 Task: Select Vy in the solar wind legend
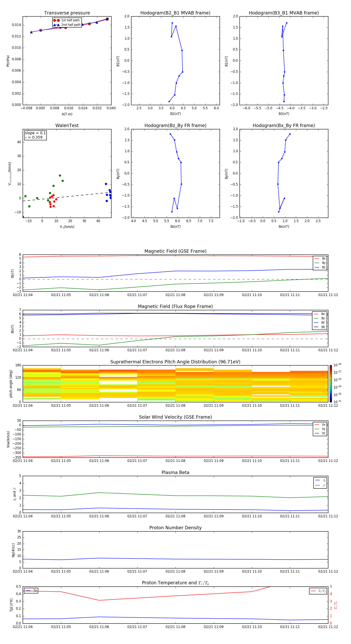click(x=320, y=429)
